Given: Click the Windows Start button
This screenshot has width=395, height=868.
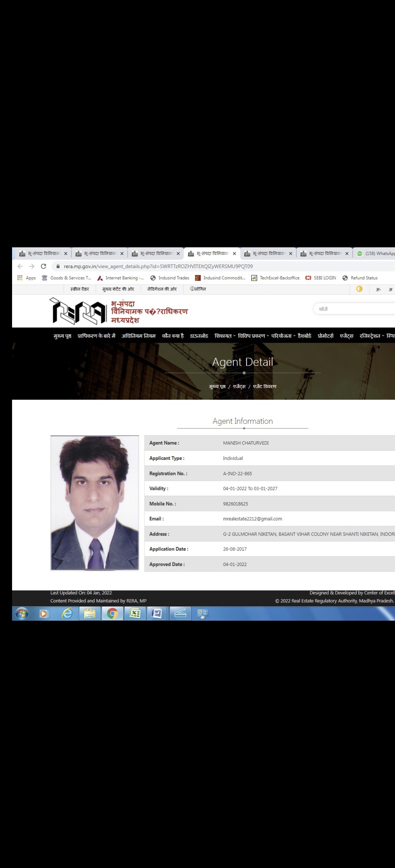Looking at the screenshot, I should 22,613.
